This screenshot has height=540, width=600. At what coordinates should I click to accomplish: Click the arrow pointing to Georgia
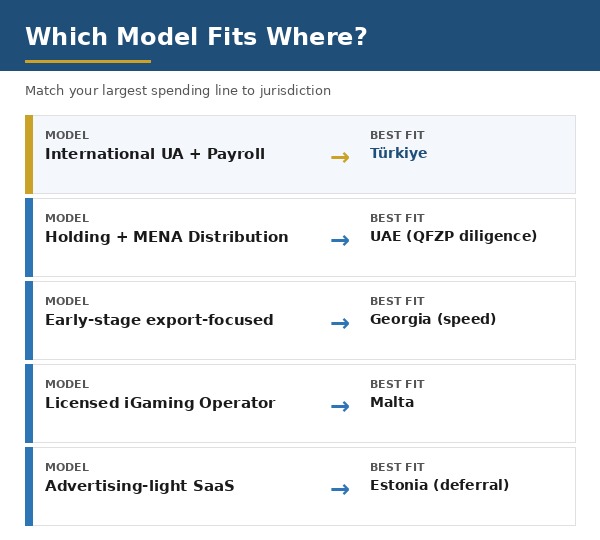tap(340, 323)
